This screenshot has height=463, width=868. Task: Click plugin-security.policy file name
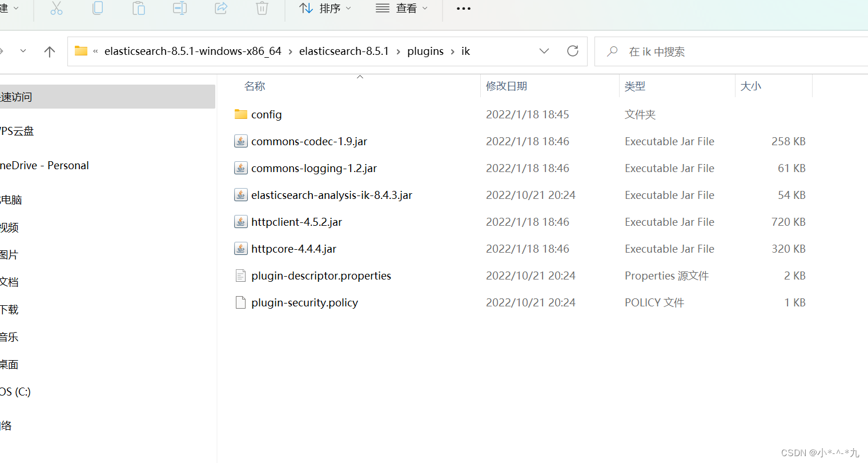pyautogui.click(x=304, y=302)
